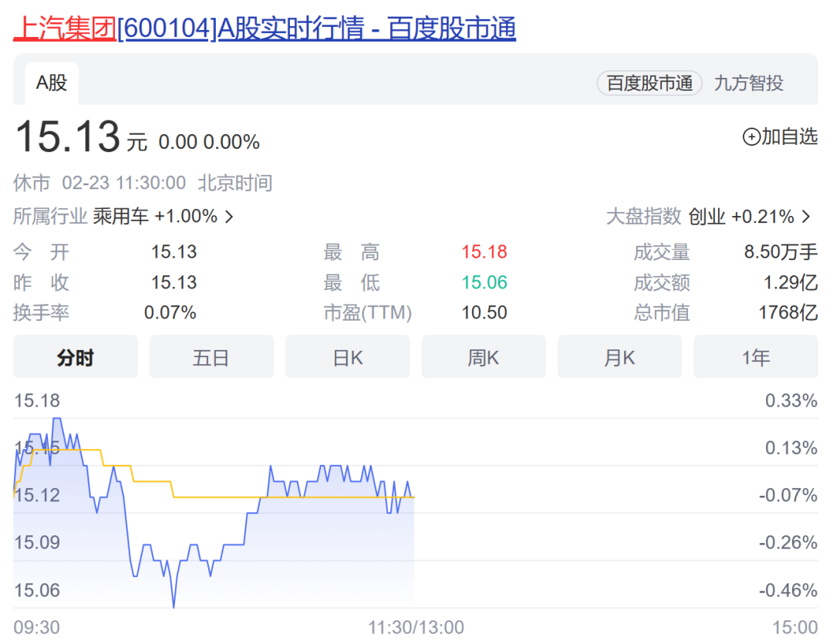The width and height of the screenshot is (833, 644).
Task: Click the 最低 value 15.06
Action: tap(484, 282)
